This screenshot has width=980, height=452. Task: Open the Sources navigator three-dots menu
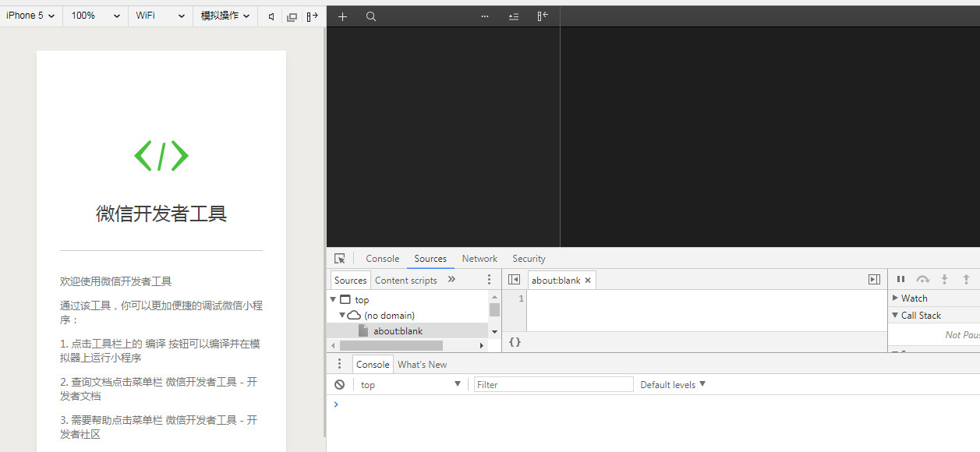tap(490, 280)
